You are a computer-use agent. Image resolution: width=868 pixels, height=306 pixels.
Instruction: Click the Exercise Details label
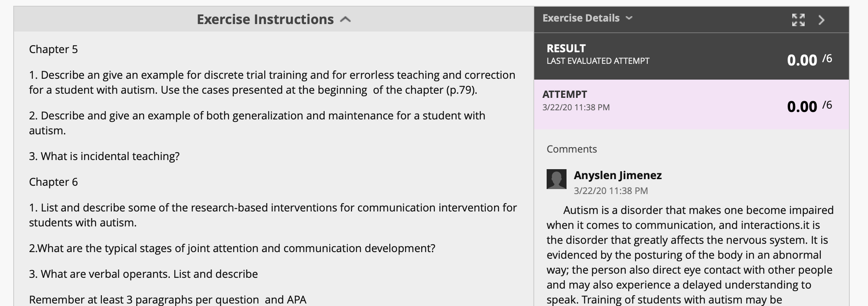point(581,18)
